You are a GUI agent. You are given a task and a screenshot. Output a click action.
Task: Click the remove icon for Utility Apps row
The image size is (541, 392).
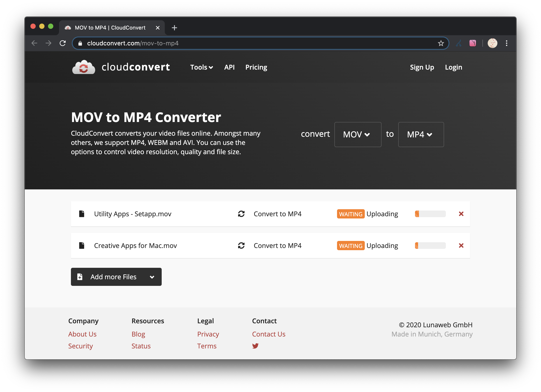point(461,214)
